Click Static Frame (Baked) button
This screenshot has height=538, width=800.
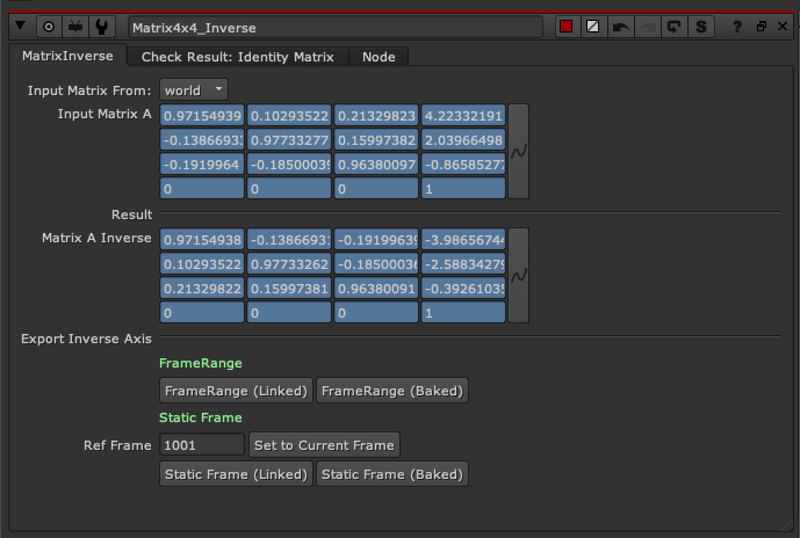point(392,474)
